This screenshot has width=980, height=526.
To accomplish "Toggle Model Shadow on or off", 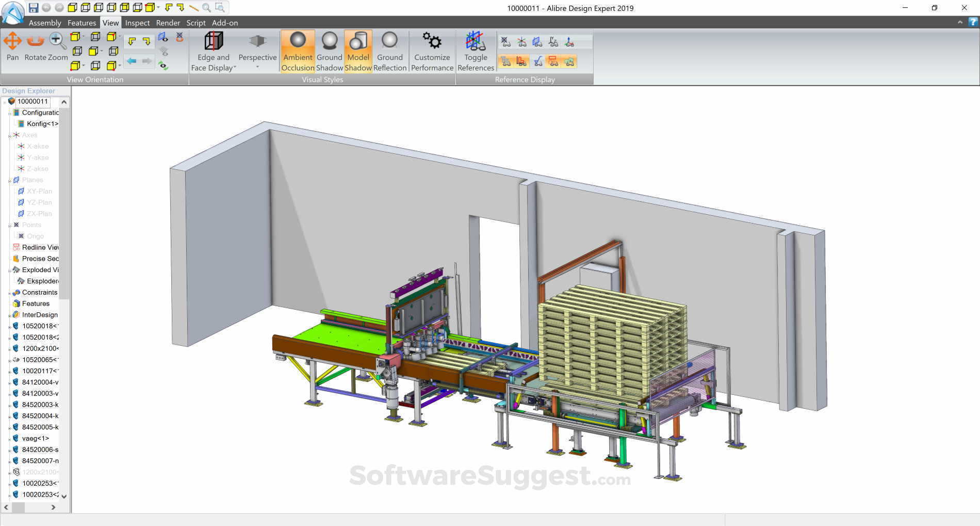I will (x=358, y=49).
